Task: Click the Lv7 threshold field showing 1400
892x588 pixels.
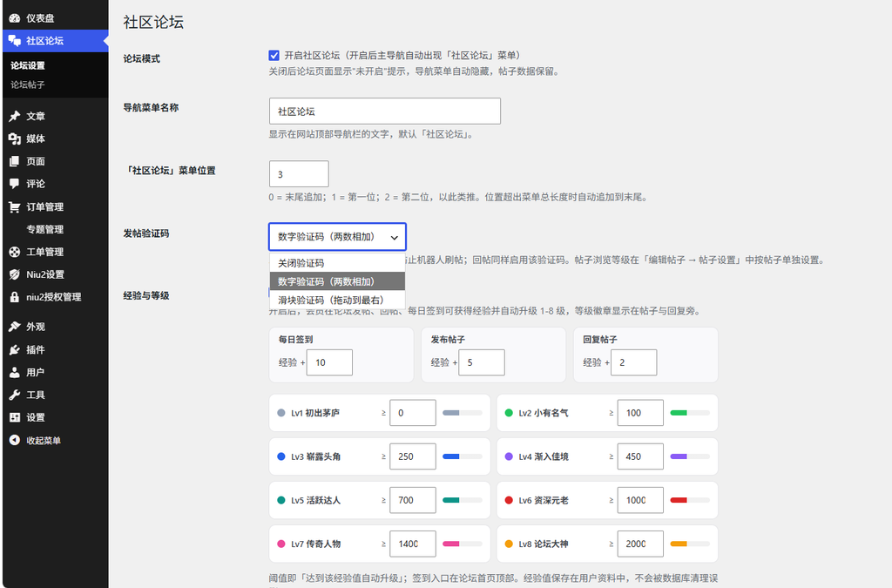Action: 413,544
